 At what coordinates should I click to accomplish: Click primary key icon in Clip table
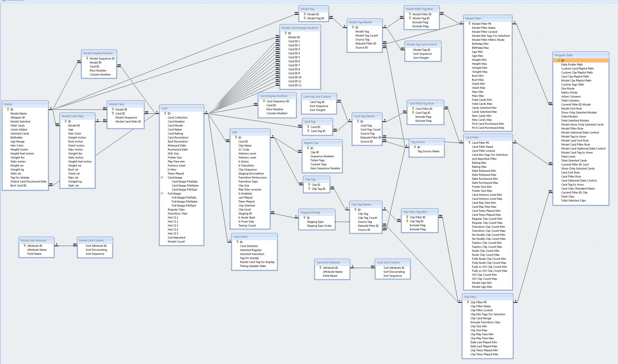tap(235, 137)
